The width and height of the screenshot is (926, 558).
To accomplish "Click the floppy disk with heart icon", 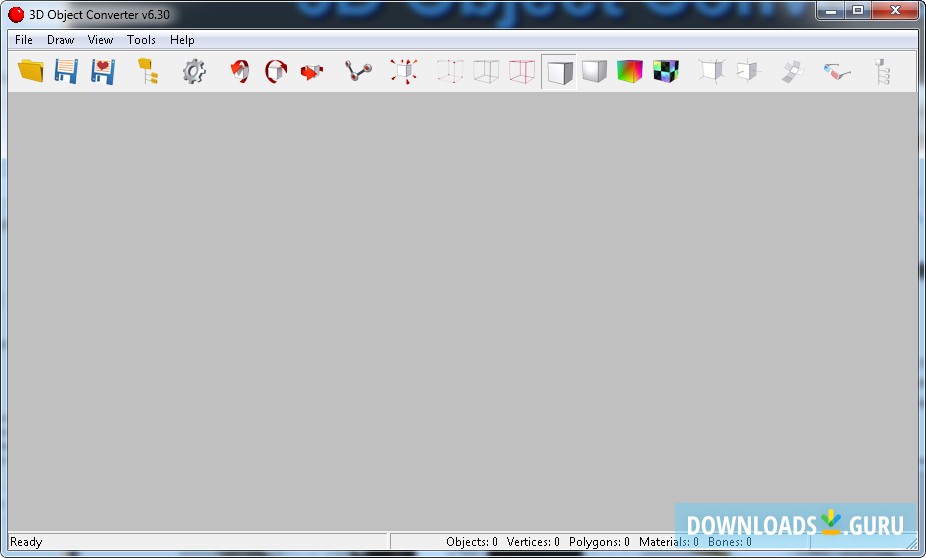I will 103,71.
